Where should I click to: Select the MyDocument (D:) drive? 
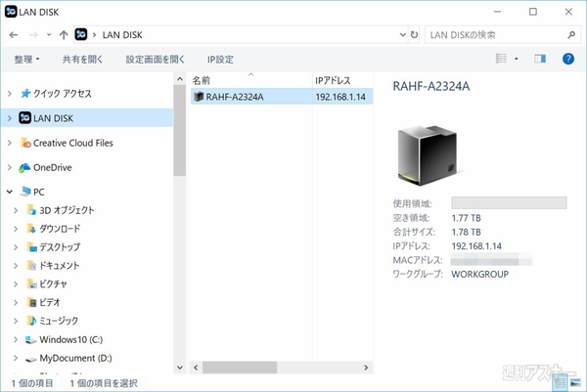coord(68,359)
